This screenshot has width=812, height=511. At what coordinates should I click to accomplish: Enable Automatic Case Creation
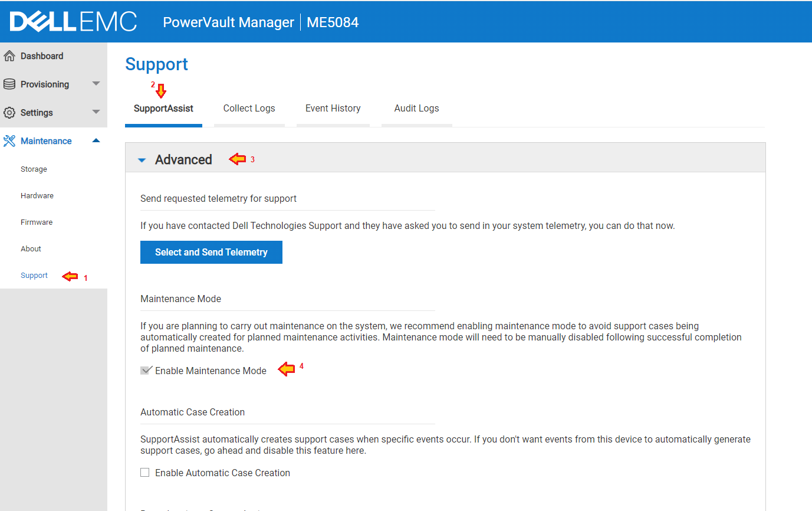point(144,472)
